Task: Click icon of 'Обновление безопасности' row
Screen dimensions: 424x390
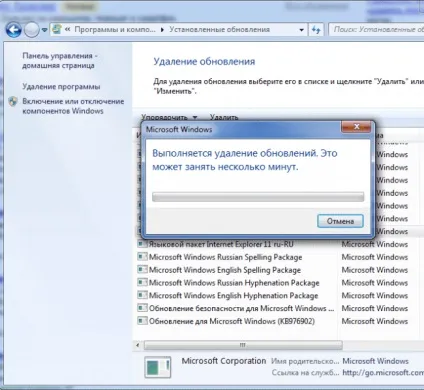Action: 142,308
